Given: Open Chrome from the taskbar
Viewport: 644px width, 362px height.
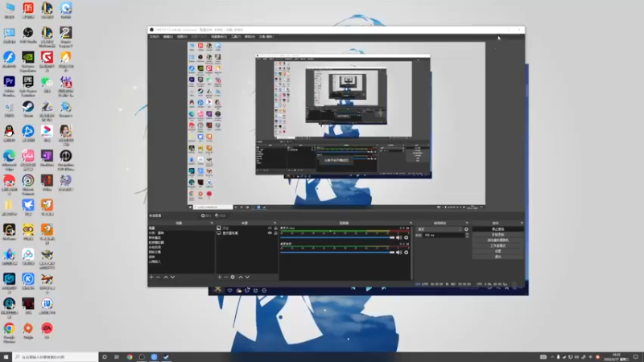Looking at the screenshot, I should tap(130, 357).
